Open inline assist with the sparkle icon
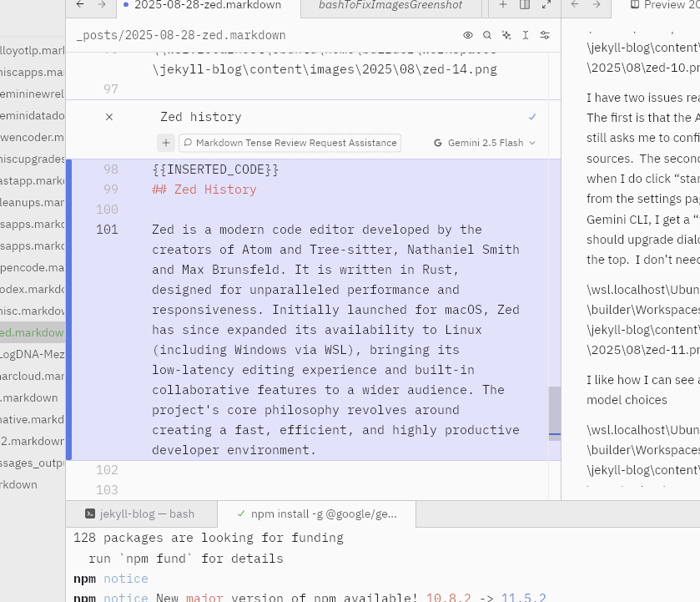This screenshot has width=700, height=602. pyautogui.click(x=506, y=35)
